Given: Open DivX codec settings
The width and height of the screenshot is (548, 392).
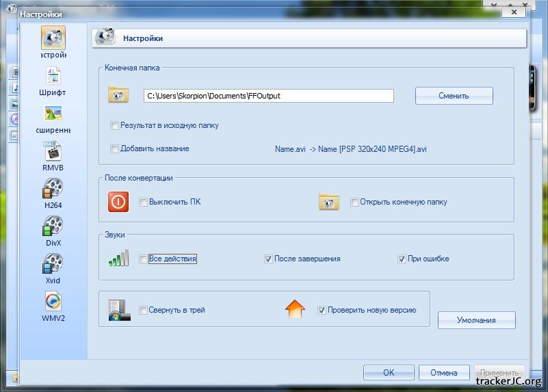Looking at the screenshot, I should (53, 227).
